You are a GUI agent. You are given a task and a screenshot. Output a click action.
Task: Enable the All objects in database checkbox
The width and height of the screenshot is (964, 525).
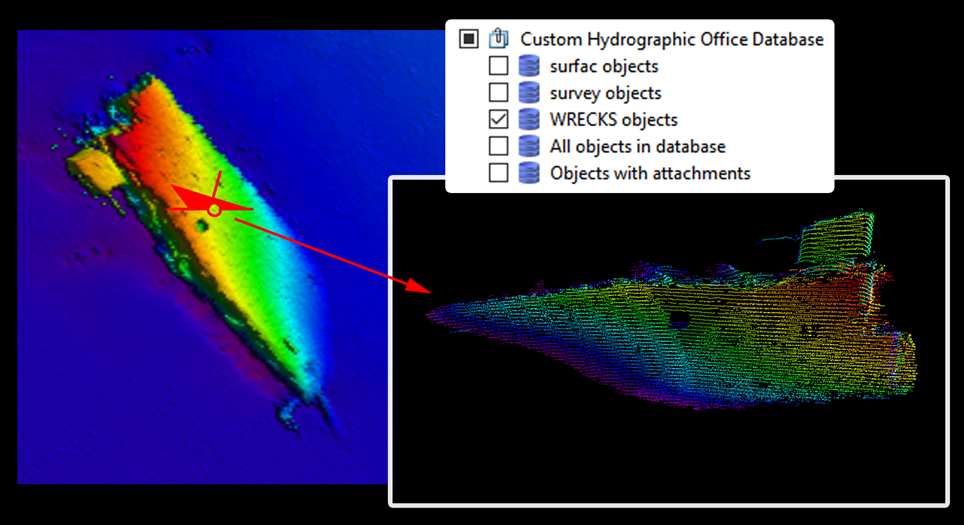pyautogui.click(x=498, y=147)
